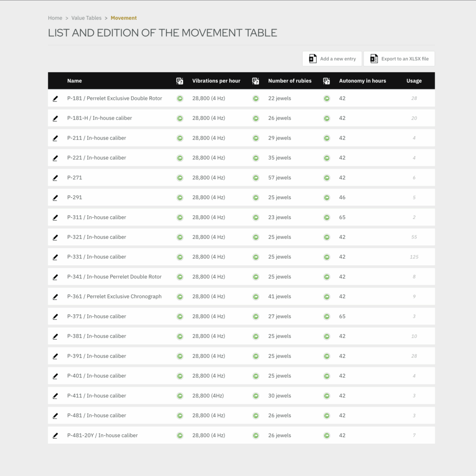
Task: Click the pencil icon for P-211
Action: point(55,138)
